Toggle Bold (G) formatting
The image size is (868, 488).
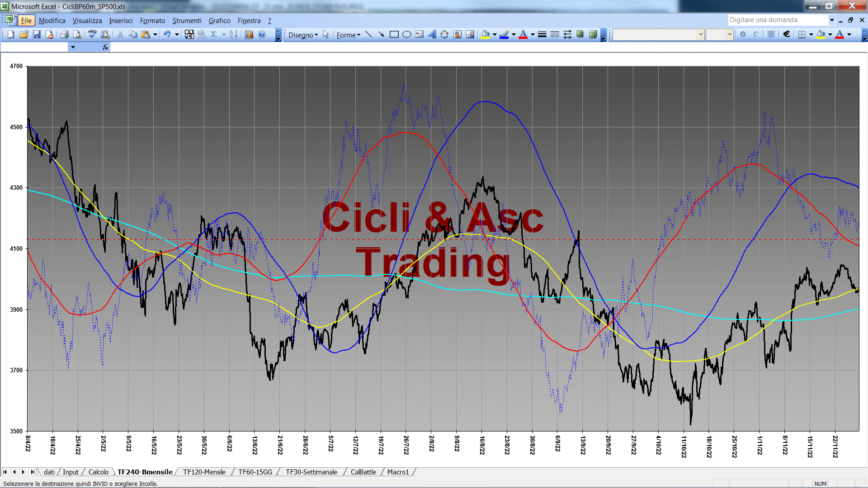[x=743, y=34]
